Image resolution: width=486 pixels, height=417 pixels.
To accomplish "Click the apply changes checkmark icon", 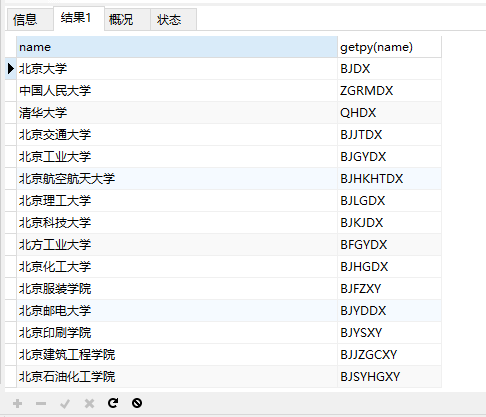I will coord(65,404).
